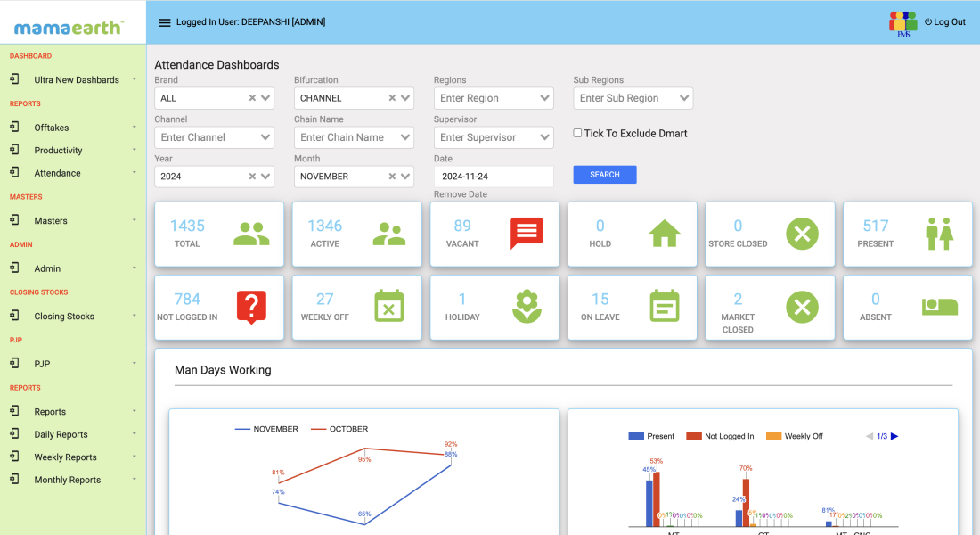Toggle OCTOBER line in chart legend
Image resolution: width=980 pixels, height=535 pixels.
[339, 429]
